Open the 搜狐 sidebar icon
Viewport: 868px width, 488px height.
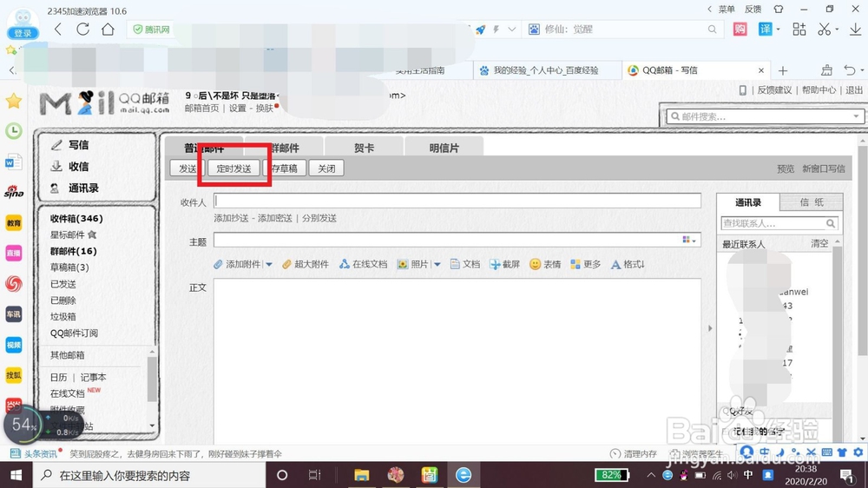pyautogui.click(x=13, y=375)
